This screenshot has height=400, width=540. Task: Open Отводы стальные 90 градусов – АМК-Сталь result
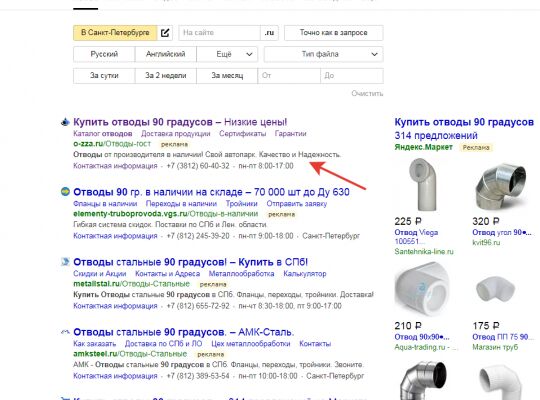coord(184,332)
